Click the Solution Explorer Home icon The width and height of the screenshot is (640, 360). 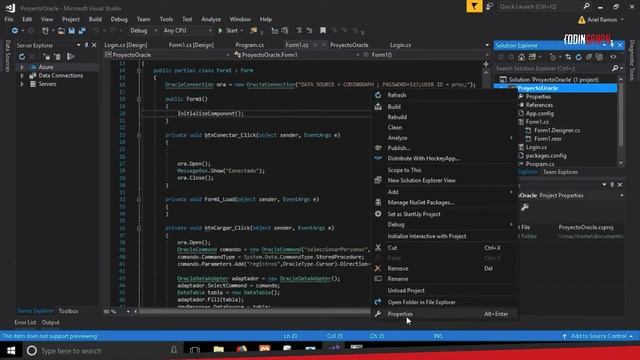[x=521, y=57]
